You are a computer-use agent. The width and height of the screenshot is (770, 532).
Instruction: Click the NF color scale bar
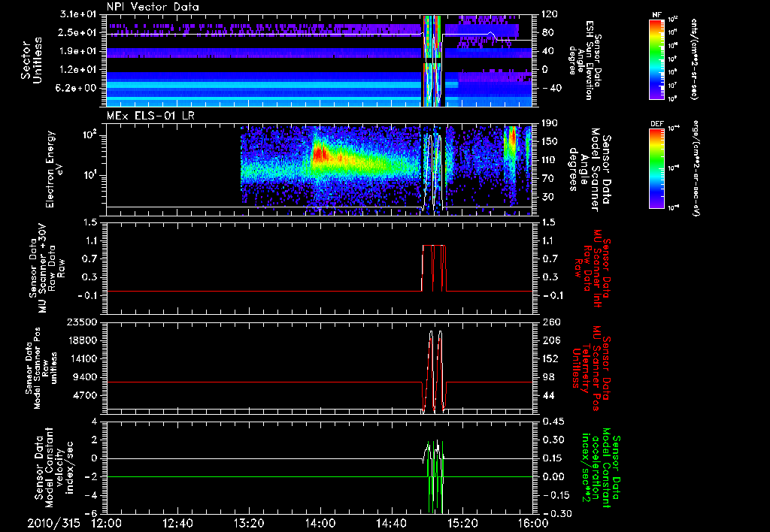pyautogui.click(x=655, y=59)
